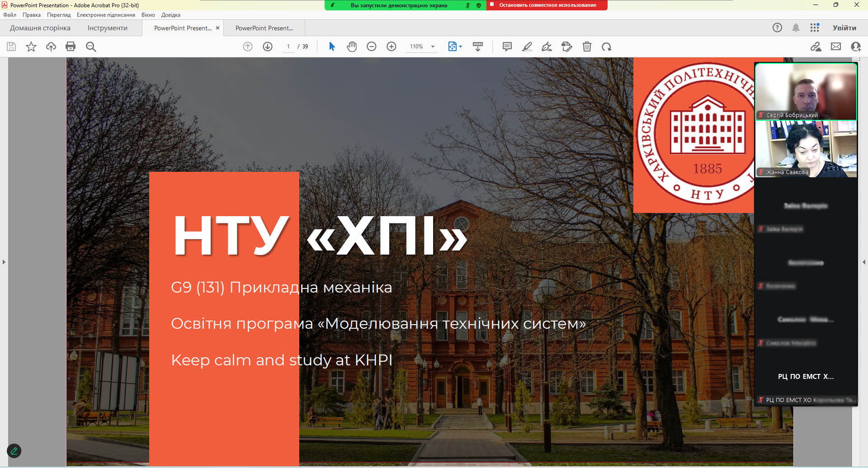868x468 pixels.
Task: Add a sticky note comment
Action: tap(507, 47)
